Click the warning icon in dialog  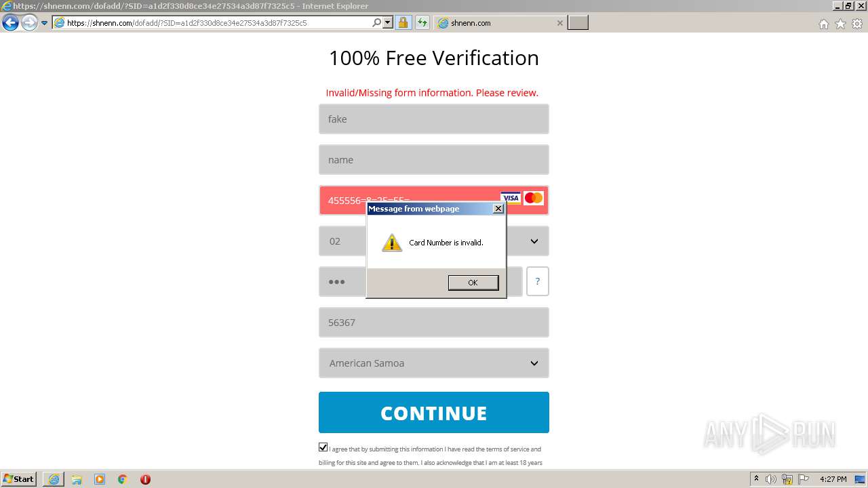click(x=392, y=243)
